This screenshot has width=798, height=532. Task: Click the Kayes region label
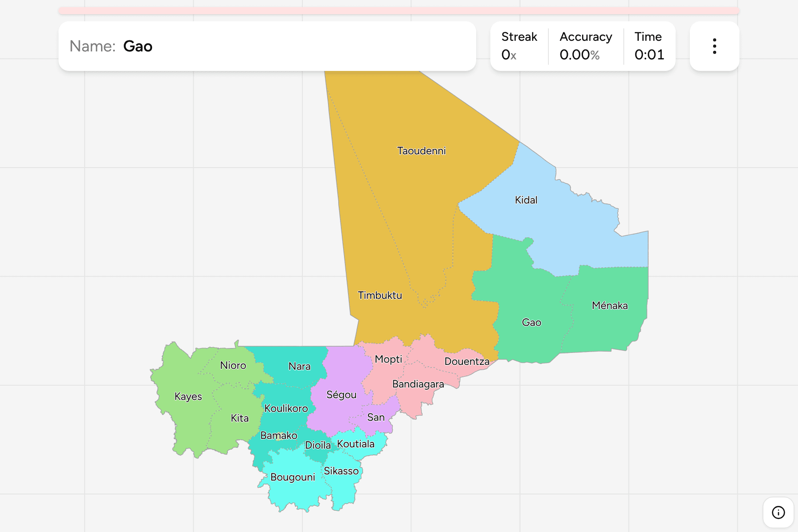pos(188,396)
